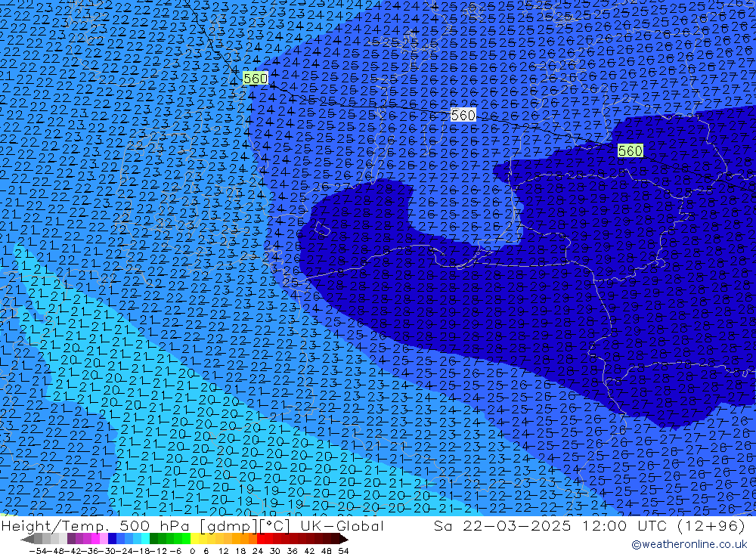The height and width of the screenshot is (554, 756).
Task: Click the '(12+96)' forecast run text
Action: point(710,525)
